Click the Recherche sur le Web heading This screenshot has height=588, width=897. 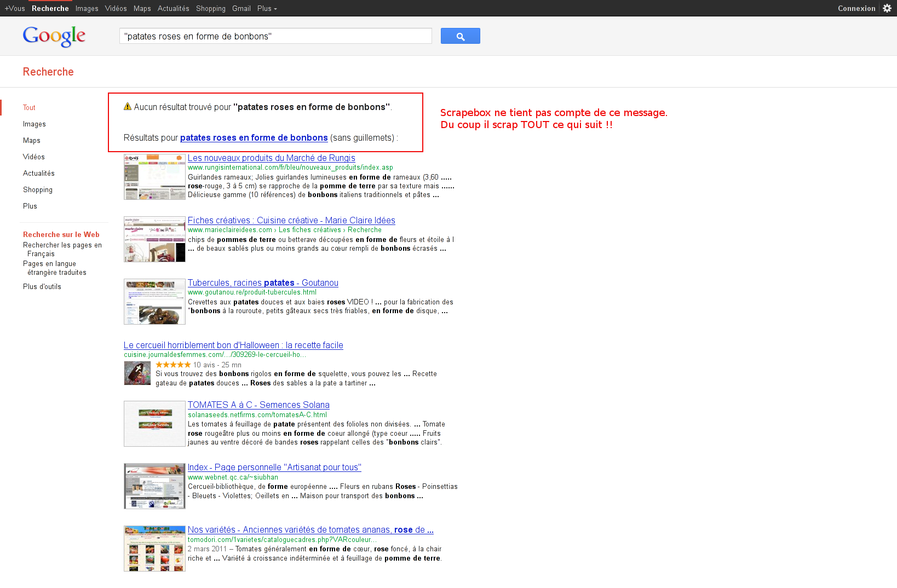(61, 235)
